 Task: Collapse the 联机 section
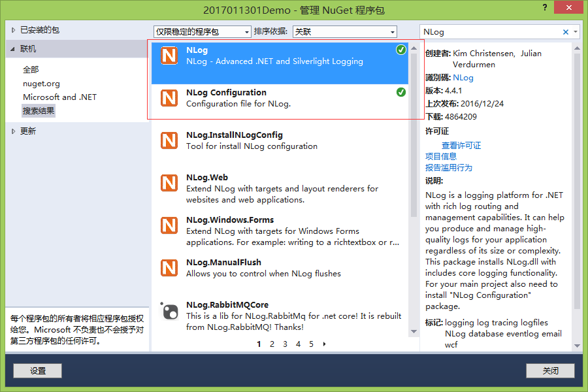pos(13,49)
